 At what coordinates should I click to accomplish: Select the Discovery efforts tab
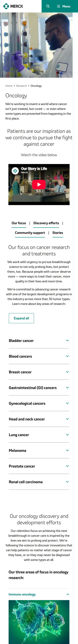46,223
